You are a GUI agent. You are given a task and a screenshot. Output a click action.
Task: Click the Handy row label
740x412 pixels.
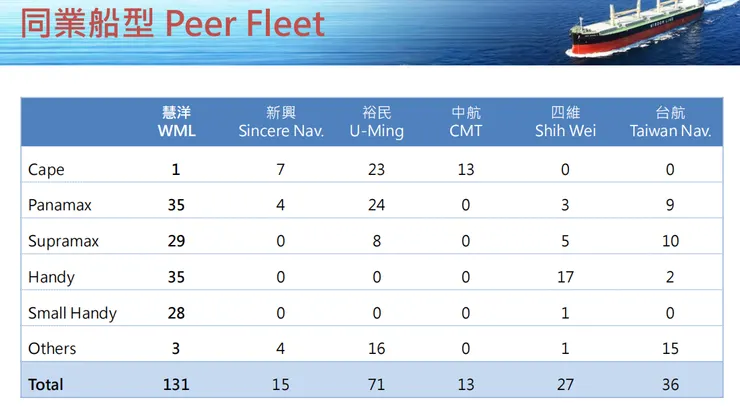pos(51,277)
